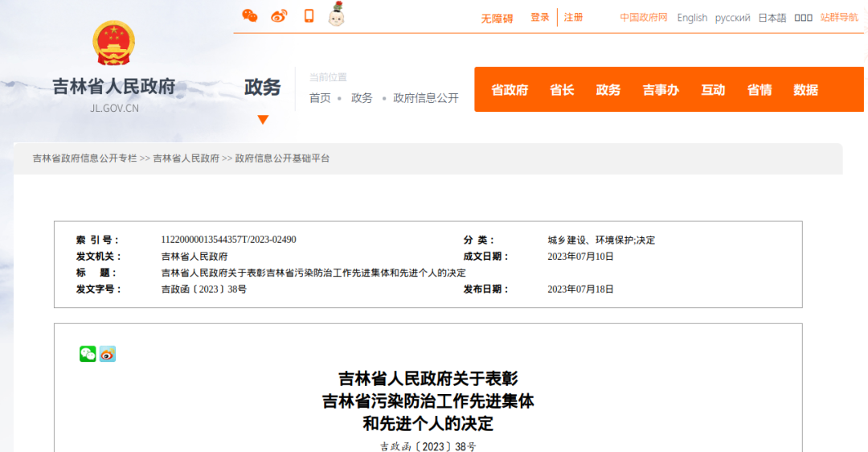Open the 省政府 navigation tab
Screen dimensions: 868x452
[x=510, y=90]
